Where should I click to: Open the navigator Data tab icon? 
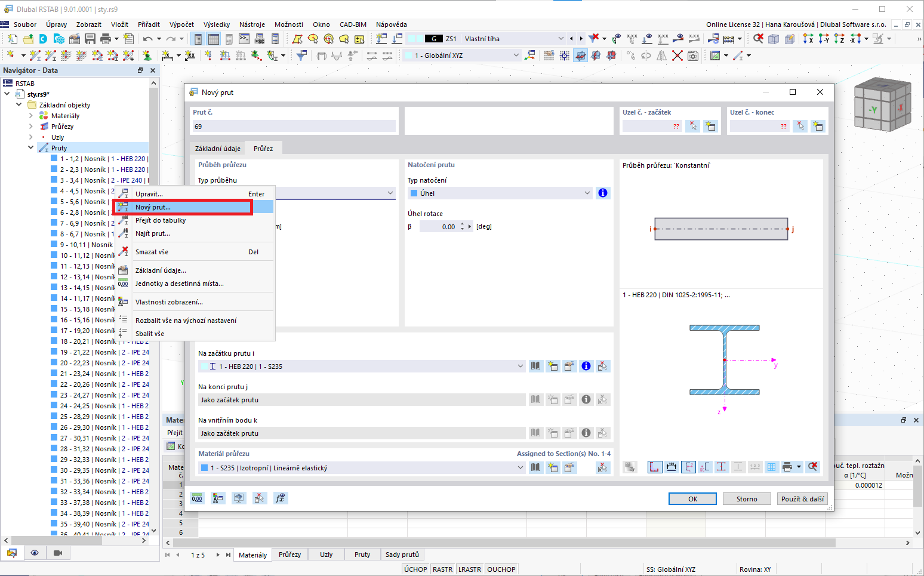click(11, 553)
